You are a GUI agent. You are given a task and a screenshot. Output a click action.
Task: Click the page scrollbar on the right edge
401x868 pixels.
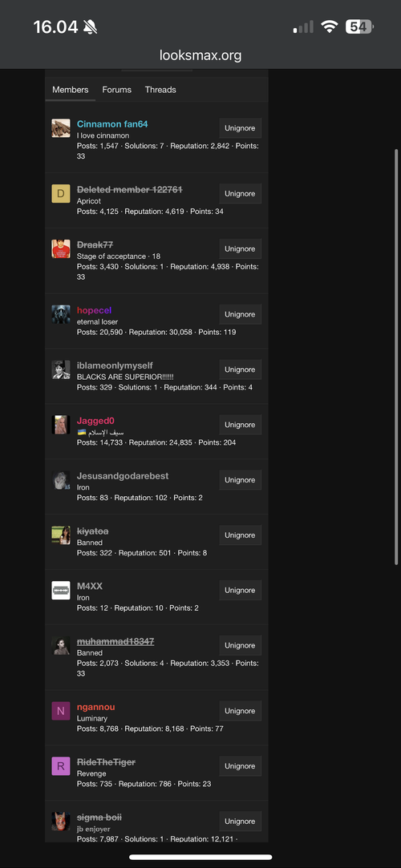(x=395, y=357)
